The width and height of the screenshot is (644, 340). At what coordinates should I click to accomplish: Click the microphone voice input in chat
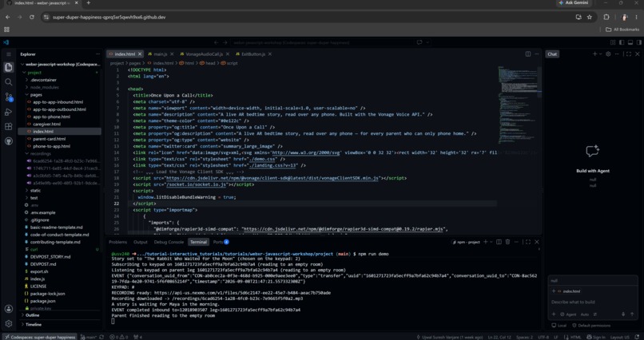point(623,314)
